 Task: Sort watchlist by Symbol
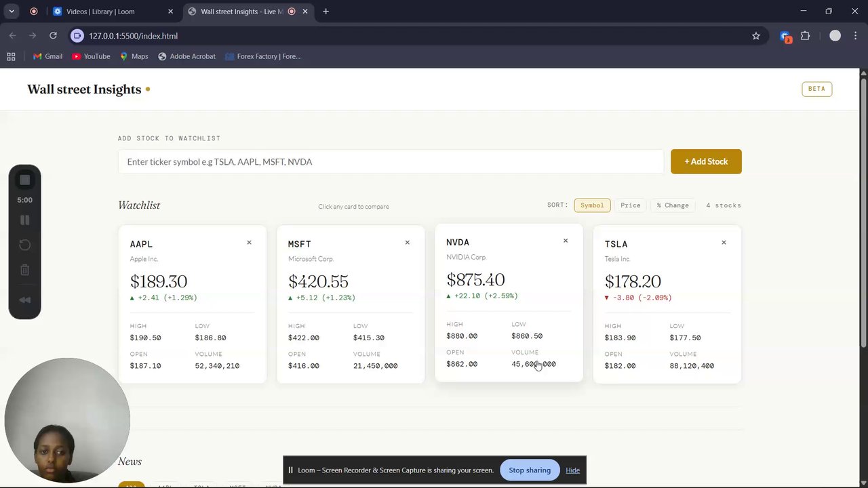[592, 205]
